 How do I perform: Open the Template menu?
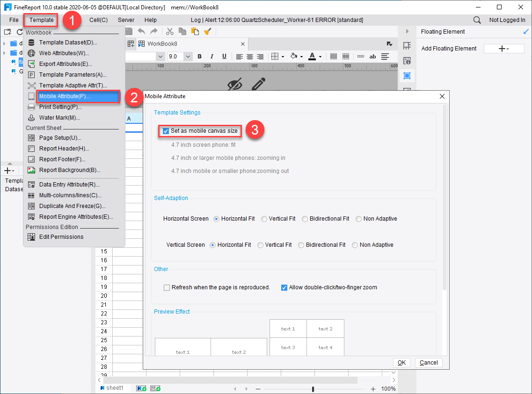(x=40, y=20)
